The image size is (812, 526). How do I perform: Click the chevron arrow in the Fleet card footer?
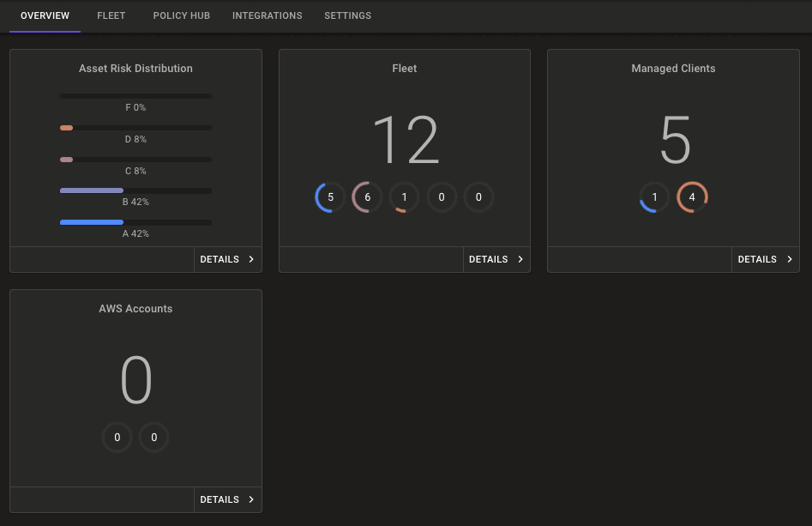(520, 259)
